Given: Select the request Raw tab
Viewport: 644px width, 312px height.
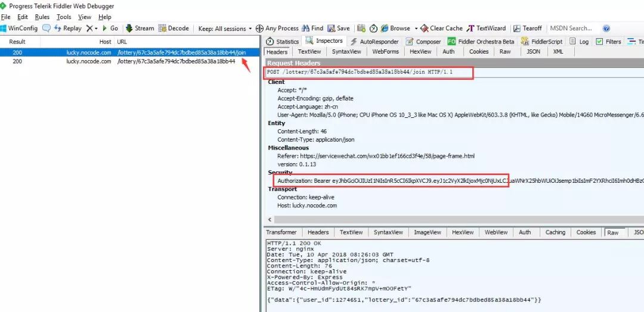Looking at the screenshot, I should click(x=505, y=52).
